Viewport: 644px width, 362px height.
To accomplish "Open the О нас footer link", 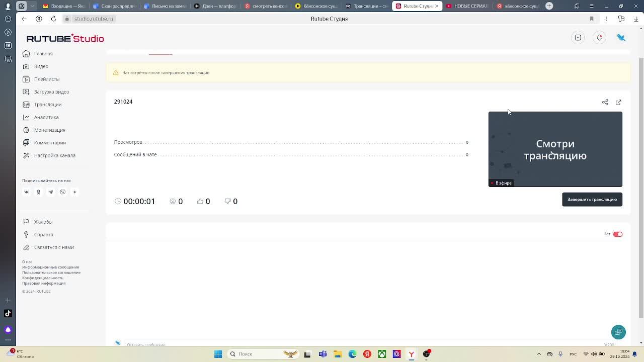I will [27, 262].
